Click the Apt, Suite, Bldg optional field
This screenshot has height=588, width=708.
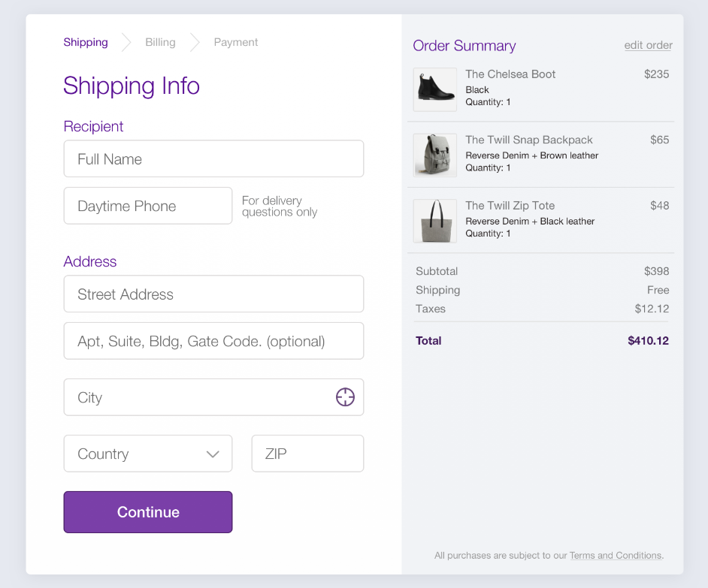213,341
